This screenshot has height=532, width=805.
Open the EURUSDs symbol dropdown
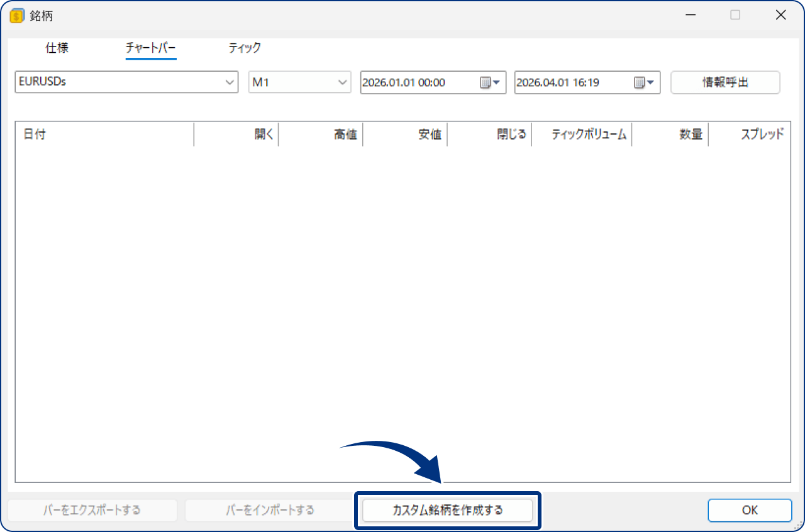(230, 82)
